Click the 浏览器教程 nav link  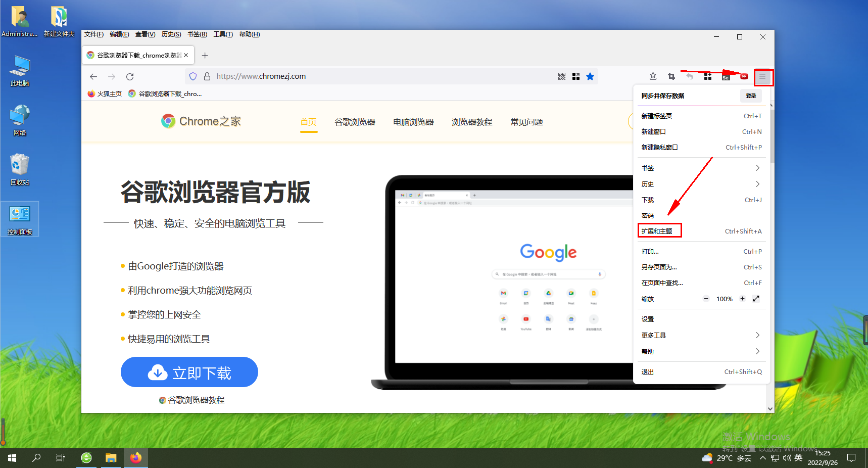coord(472,122)
